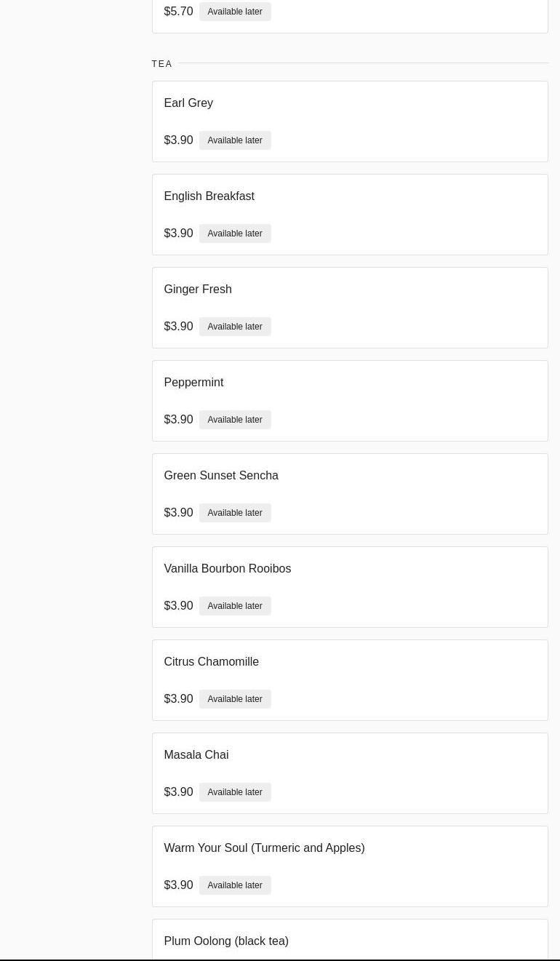Click Available later badge next to $5.70
The width and height of the screenshot is (560, 961).
pos(234,12)
